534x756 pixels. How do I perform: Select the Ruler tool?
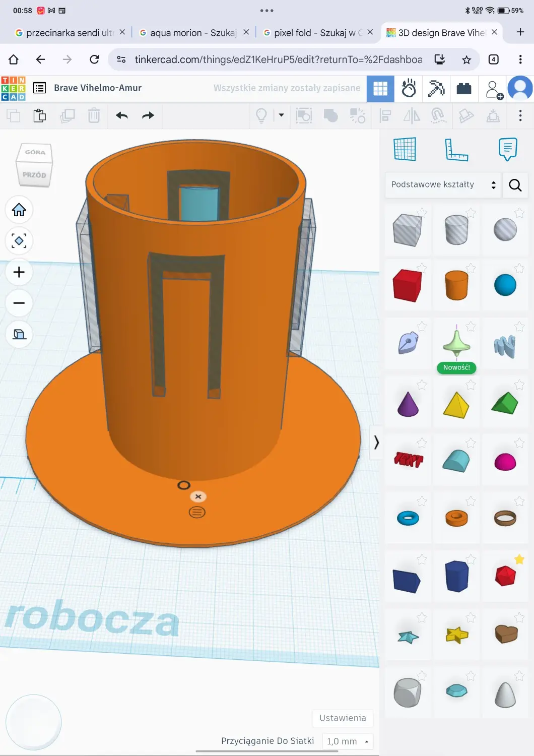click(x=456, y=150)
